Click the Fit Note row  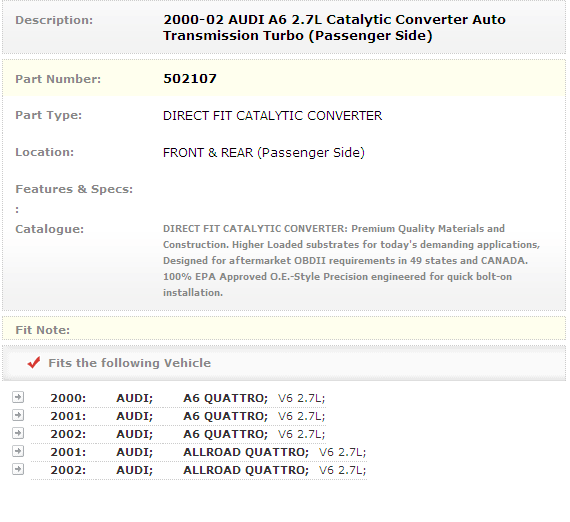click(x=284, y=329)
